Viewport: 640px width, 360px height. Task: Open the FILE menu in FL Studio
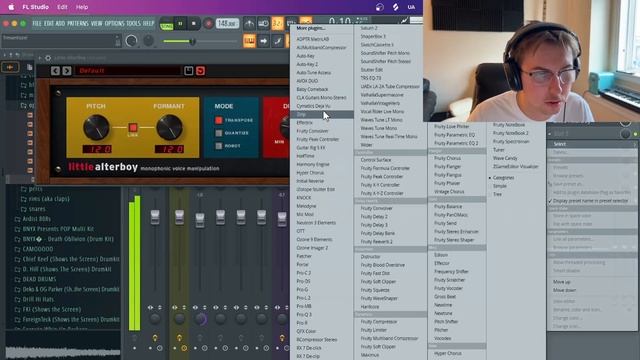tap(37, 24)
